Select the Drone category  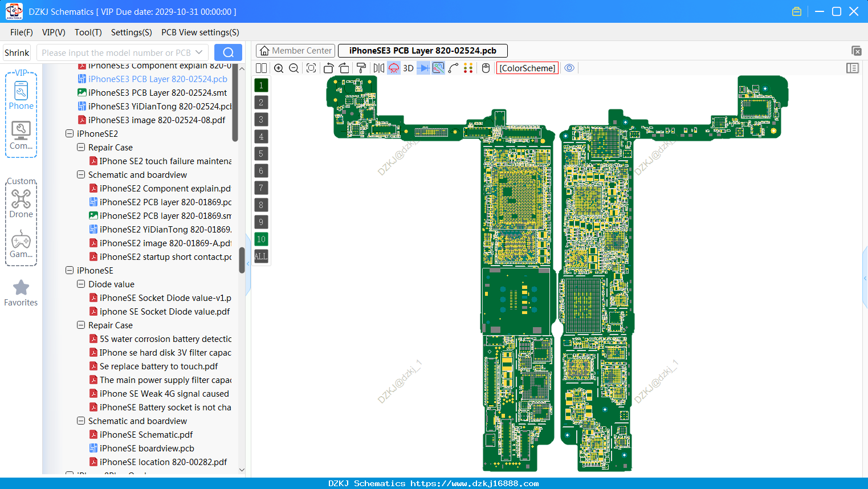pos(21,203)
